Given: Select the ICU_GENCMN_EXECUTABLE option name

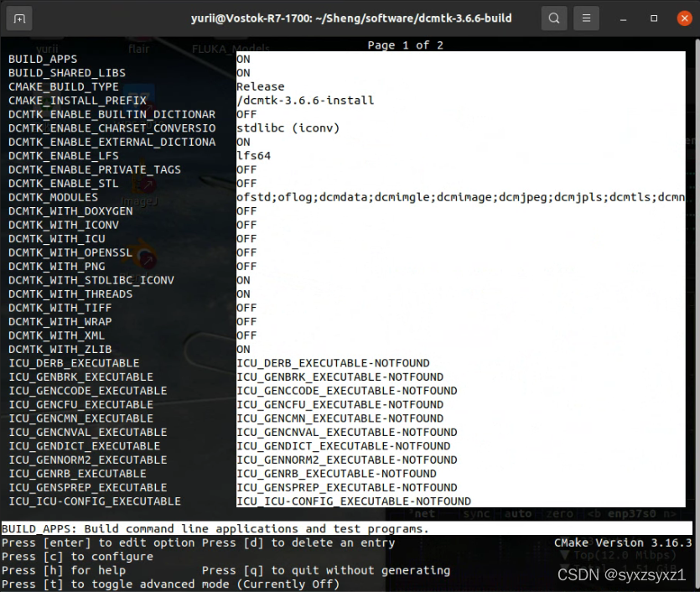Looking at the screenshot, I should 80,418.
